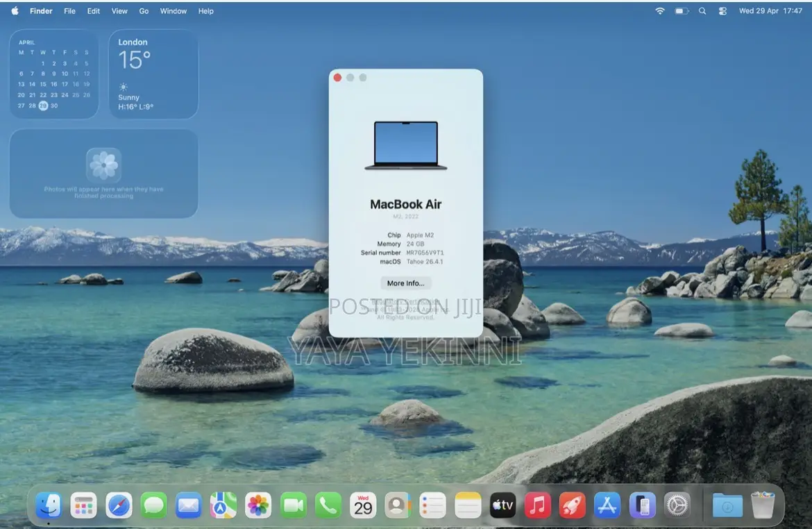Open the Trash in the Dock
Viewport: 812px width, 529px height.
coord(763,505)
